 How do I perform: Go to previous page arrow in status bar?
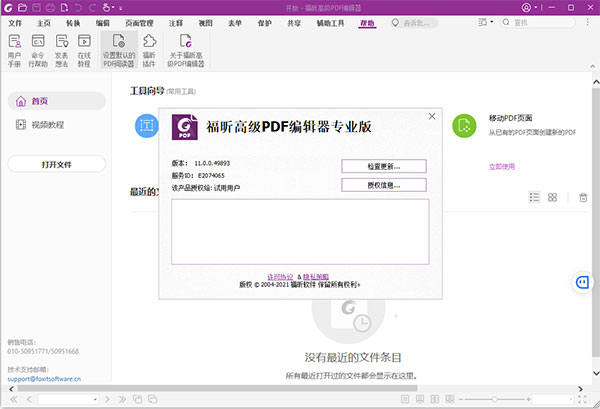tap(29, 399)
